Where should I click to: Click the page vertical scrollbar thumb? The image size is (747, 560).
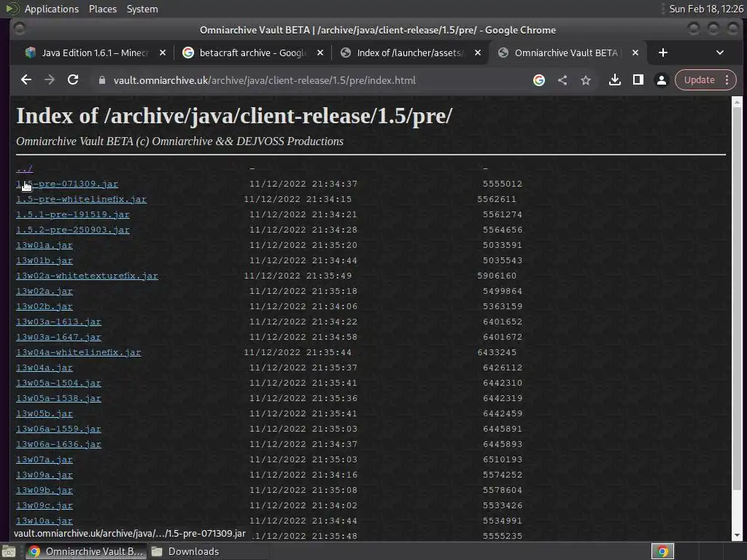pyautogui.click(x=737, y=297)
